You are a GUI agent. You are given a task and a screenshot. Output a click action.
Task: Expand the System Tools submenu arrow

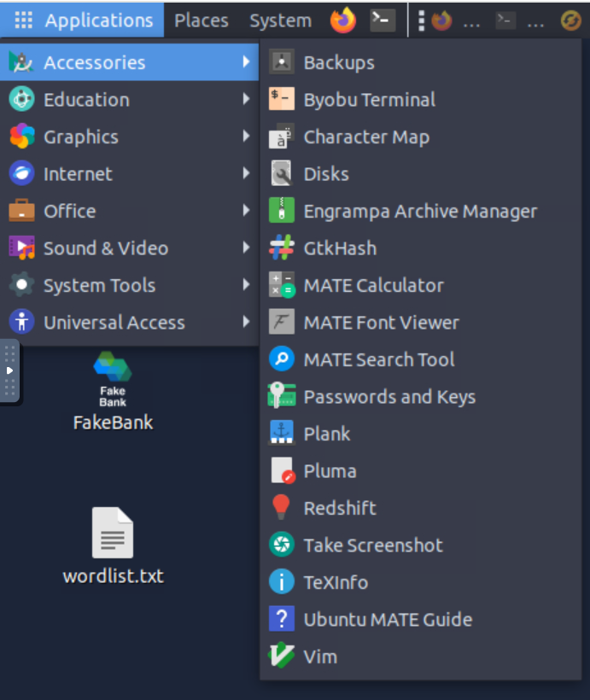[x=246, y=285]
